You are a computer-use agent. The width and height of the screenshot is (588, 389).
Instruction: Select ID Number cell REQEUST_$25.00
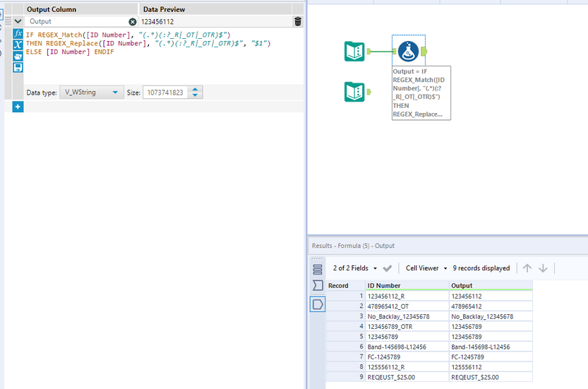point(407,377)
